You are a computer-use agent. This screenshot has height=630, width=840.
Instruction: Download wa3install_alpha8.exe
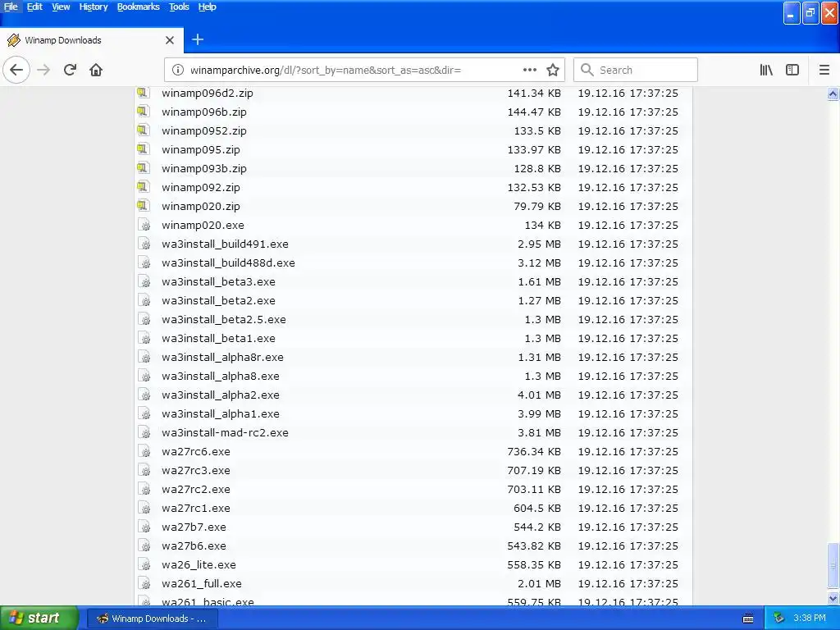point(220,376)
